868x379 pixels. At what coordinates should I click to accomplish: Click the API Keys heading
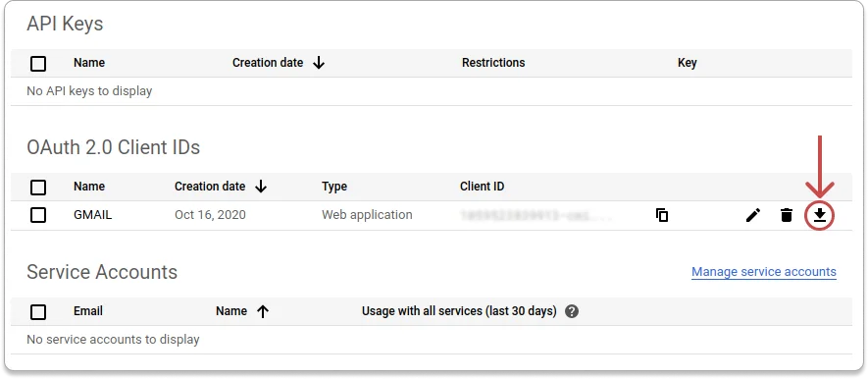pyautogui.click(x=65, y=24)
